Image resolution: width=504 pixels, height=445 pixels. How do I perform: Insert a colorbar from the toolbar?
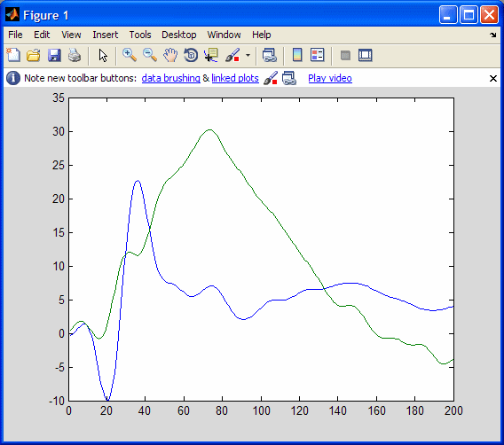pos(297,55)
